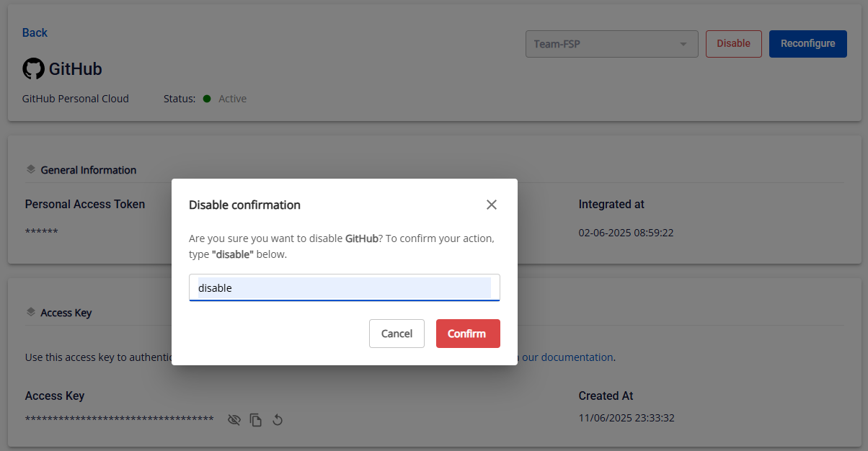The image size is (868, 451).
Task: Copy the access key with the copy icon
Action: pyautogui.click(x=255, y=419)
